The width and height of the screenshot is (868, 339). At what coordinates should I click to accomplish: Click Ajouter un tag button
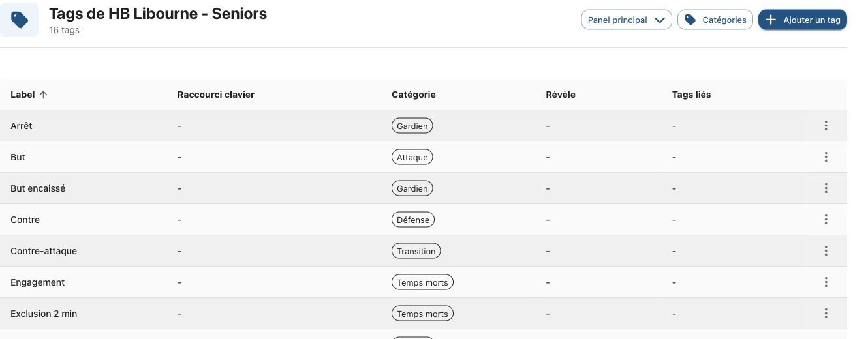click(803, 20)
